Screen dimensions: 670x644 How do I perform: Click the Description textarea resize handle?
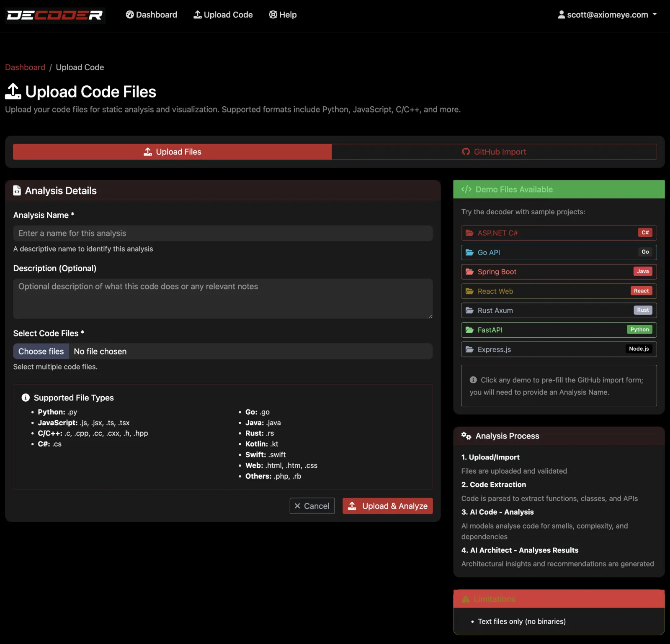click(430, 316)
